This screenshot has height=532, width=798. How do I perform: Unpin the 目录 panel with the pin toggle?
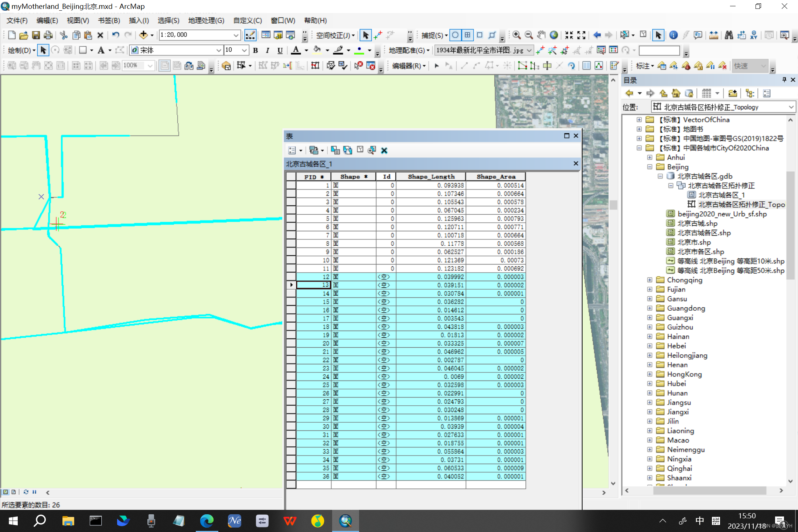(784, 79)
